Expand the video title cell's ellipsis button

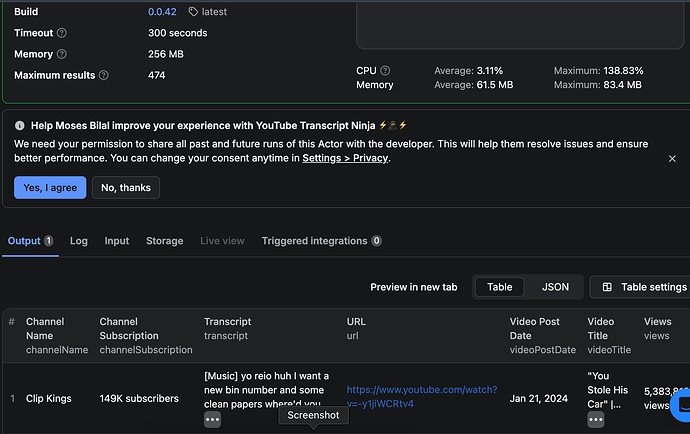click(597, 421)
